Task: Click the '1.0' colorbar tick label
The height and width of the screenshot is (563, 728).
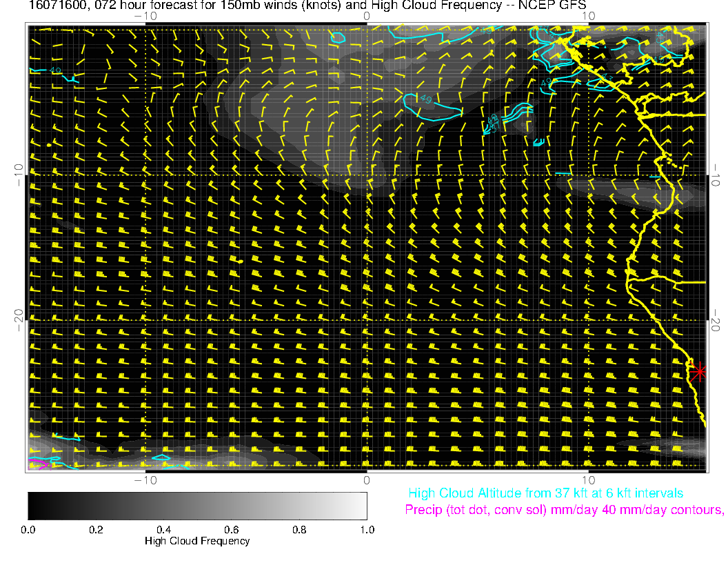Action: pos(367,530)
